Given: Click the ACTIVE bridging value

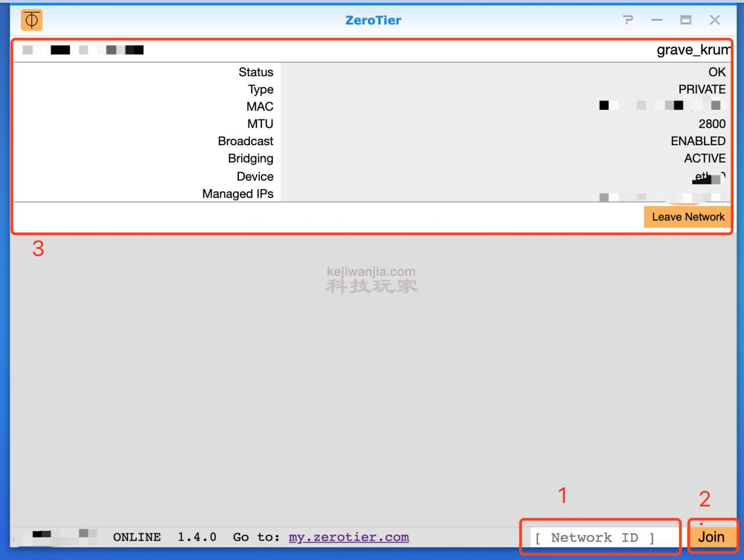Looking at the screenshot, I should pos(704,158).
